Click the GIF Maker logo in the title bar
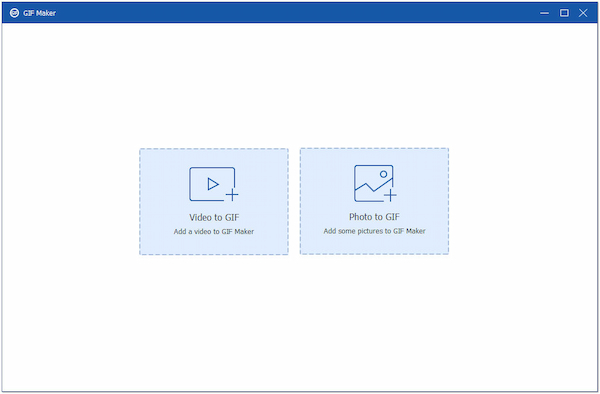600x394 pixels. (15, 13)
